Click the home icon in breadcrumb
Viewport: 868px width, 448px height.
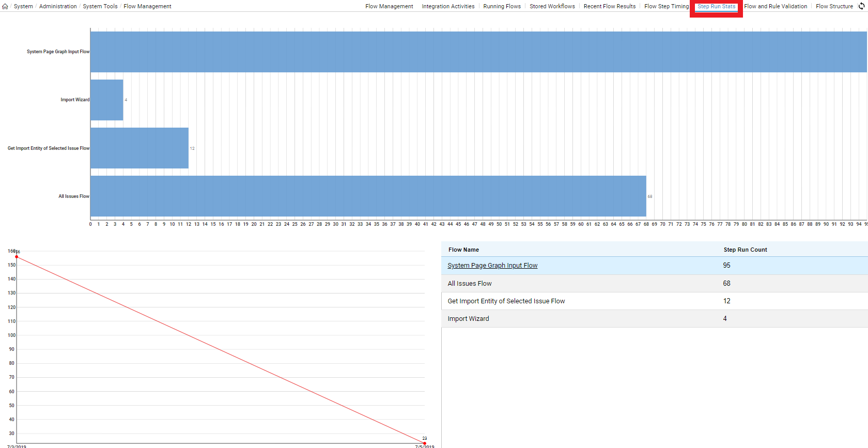[5, 7]
